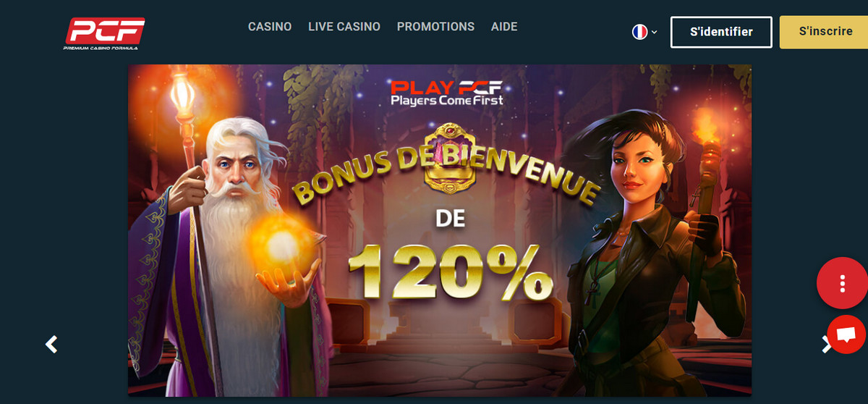
Task: Click the Play PCF Players Come First logo
Action: tap(446, 93)
